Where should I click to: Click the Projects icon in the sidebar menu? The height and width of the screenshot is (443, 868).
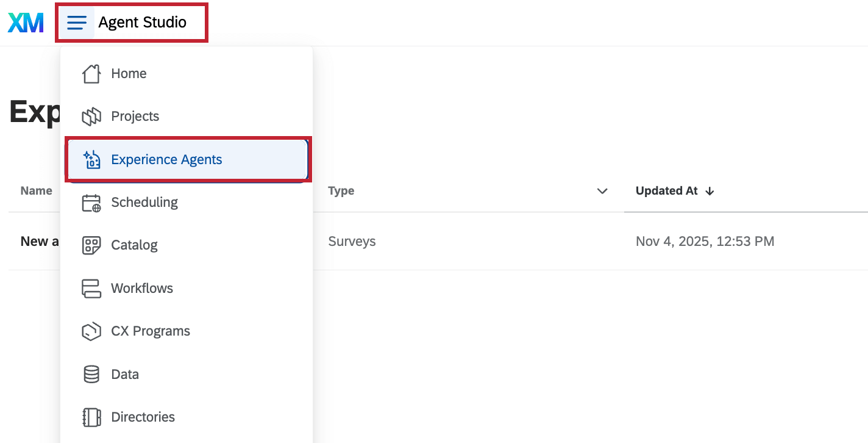click(x=91, y=116)
